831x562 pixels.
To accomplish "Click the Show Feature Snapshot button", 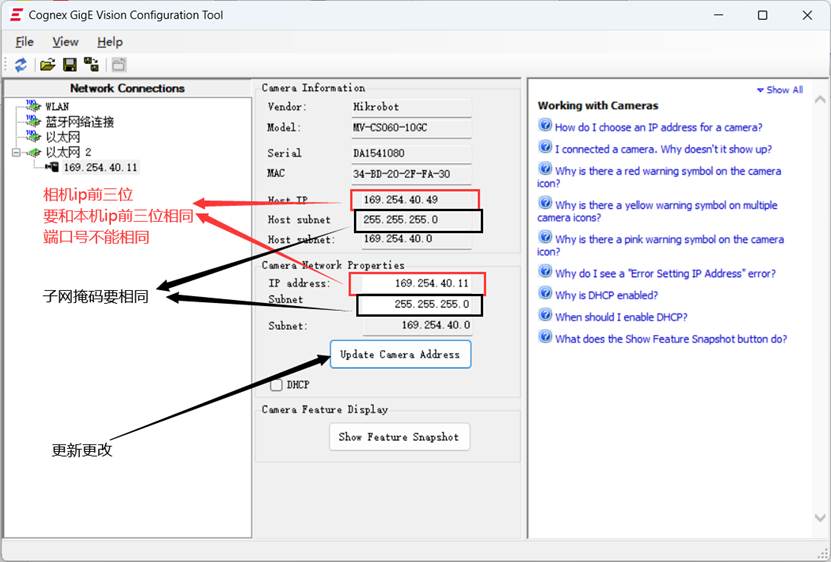I will 399,437.
